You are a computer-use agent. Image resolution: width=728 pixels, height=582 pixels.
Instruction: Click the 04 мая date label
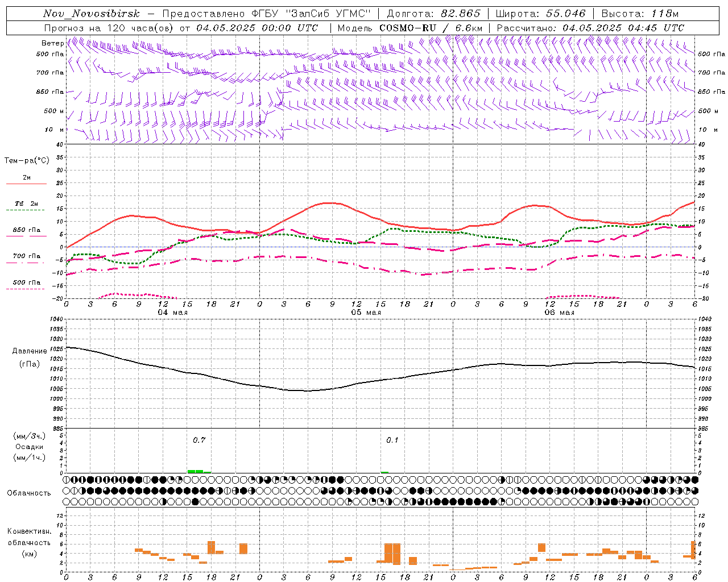point(173,313)
